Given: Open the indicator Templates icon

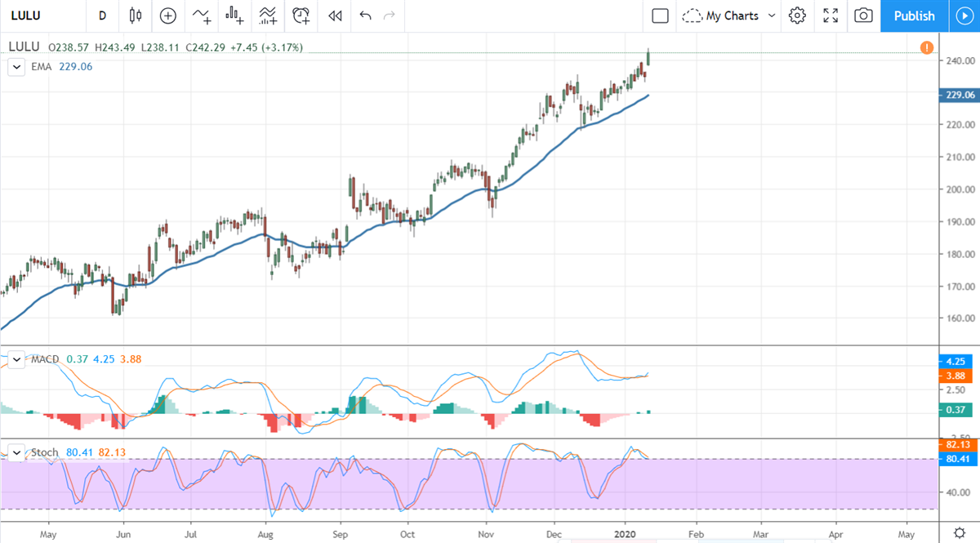Looking at the screenshot, I should [x=267, y=16].
